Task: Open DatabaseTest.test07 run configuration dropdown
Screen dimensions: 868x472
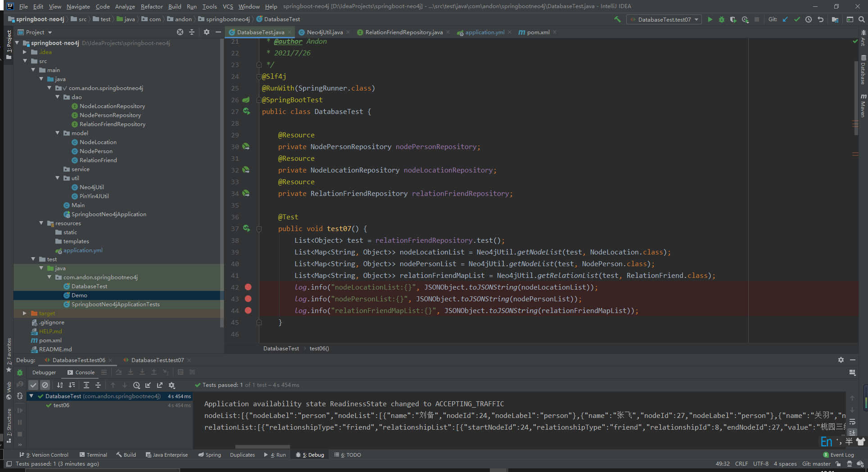Action: point(664,19)
